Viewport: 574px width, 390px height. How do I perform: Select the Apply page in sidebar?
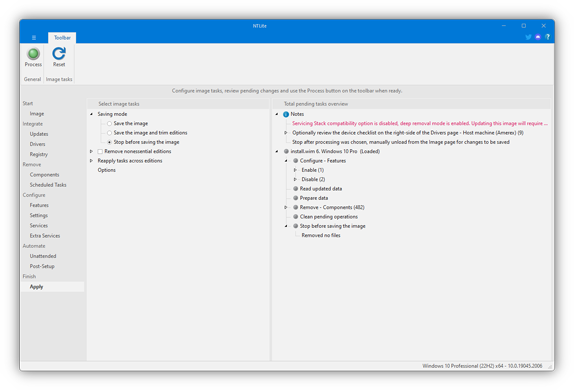(x=53, y=287)
